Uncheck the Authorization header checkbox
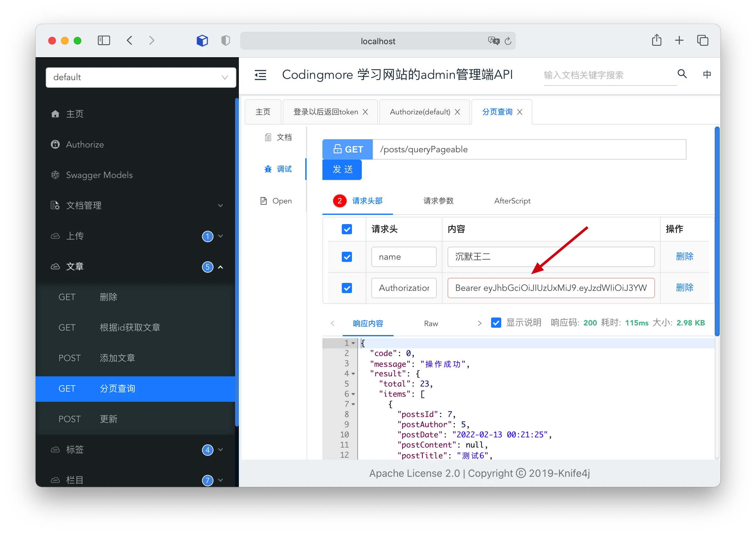Viewport: 756px width, 534px height. click(347, 288)
